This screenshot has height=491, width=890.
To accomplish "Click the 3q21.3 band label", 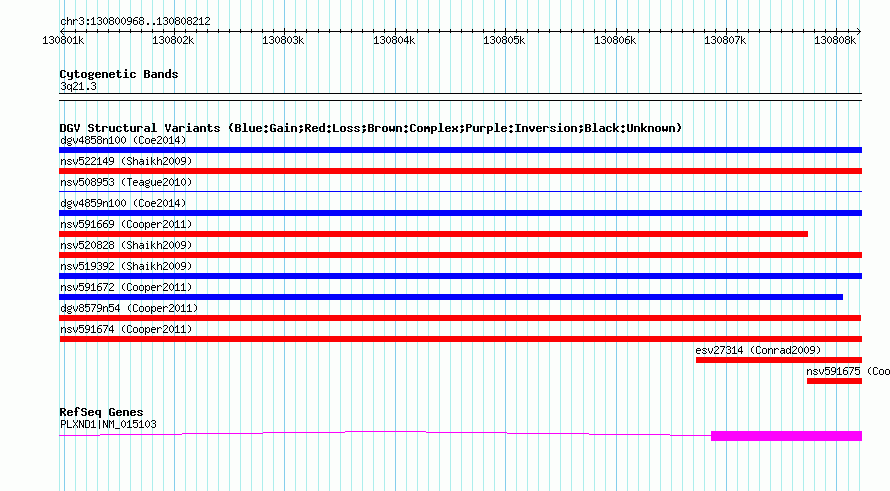I will (x=78, y=86).
